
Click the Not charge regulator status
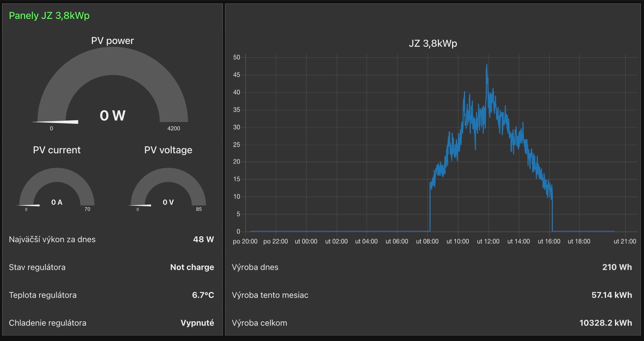point(192,267)
